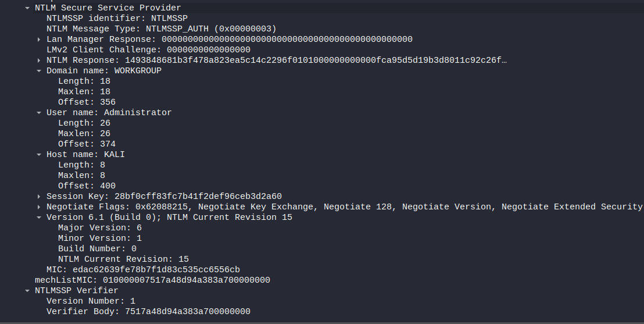Expand the NTLM Response field

pos(39,60)
